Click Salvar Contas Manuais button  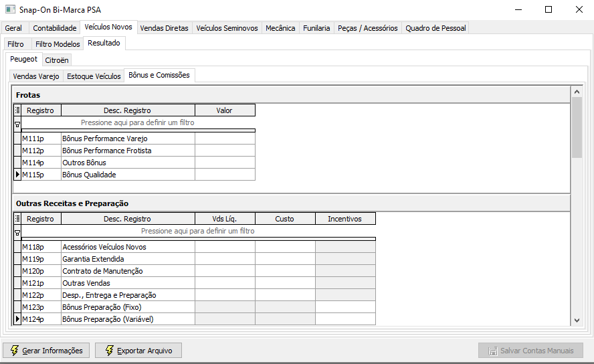[530, 351]
